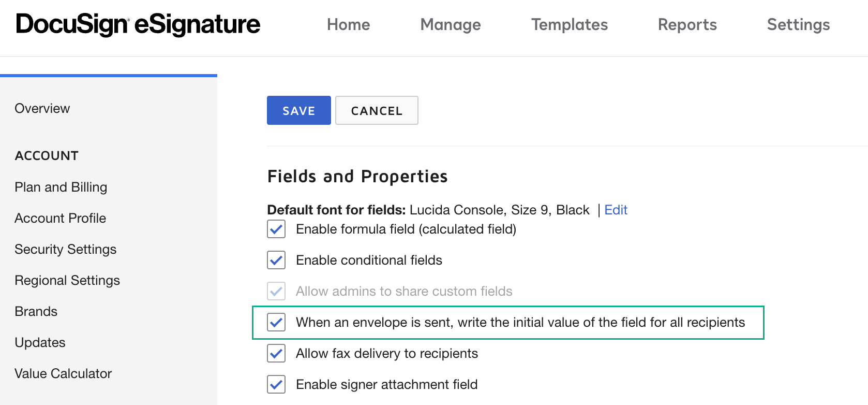This screenshot has width=868, height=405.
Task: Edit the default font for fields
Action: pyautogui.click(x=616, y=210)
